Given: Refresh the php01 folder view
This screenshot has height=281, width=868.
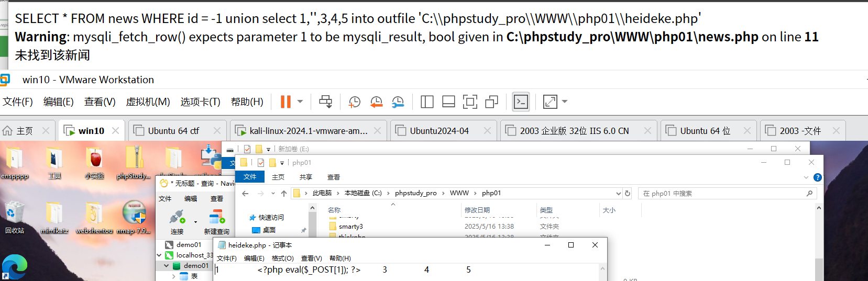Looking at the screenshot, I should pos(628,194).
